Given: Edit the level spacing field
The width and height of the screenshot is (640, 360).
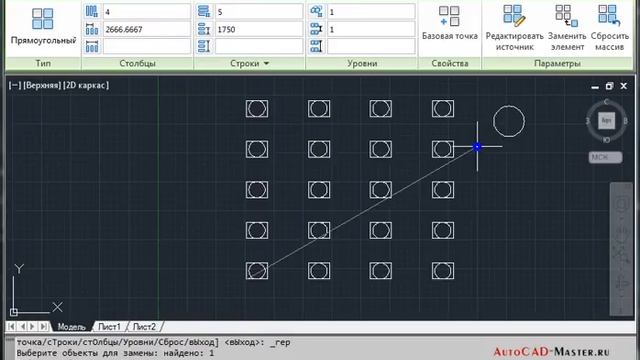Looking at the screenshot, I should (371, 29).
